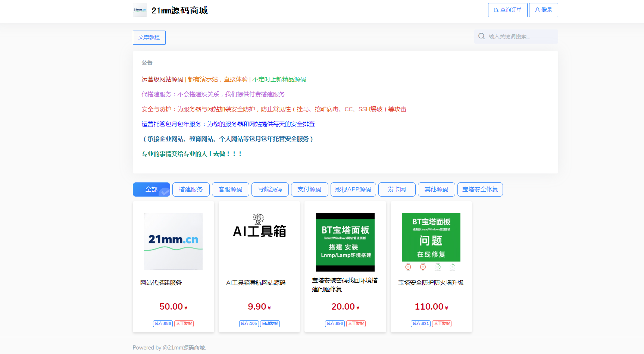The height and width of the screenshot is (354, 644).
Task: Click the 安全与防护 announcement line
Action: (x=274, y=109)
